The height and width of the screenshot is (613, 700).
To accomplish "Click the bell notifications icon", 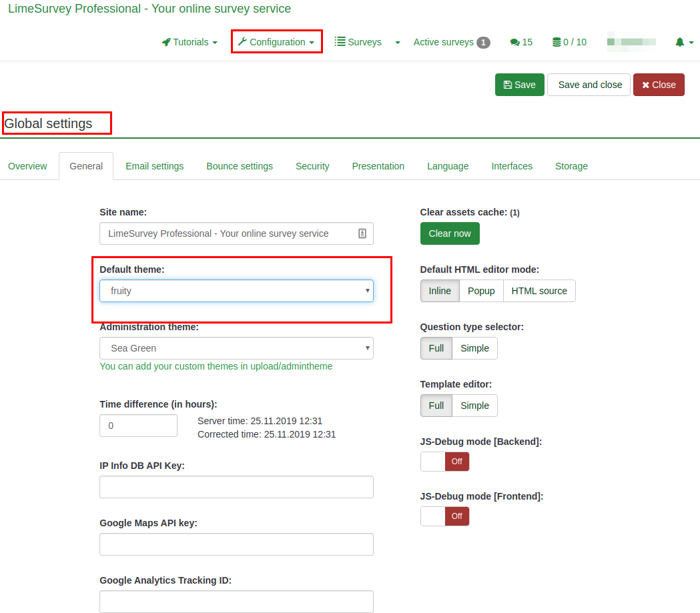I will (679, 42).
